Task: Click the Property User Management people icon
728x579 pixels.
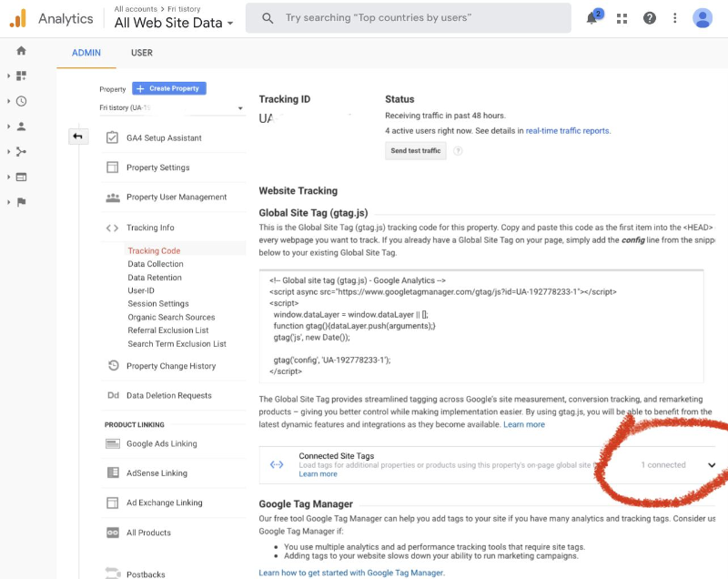Action: click(x=113, y=198)
